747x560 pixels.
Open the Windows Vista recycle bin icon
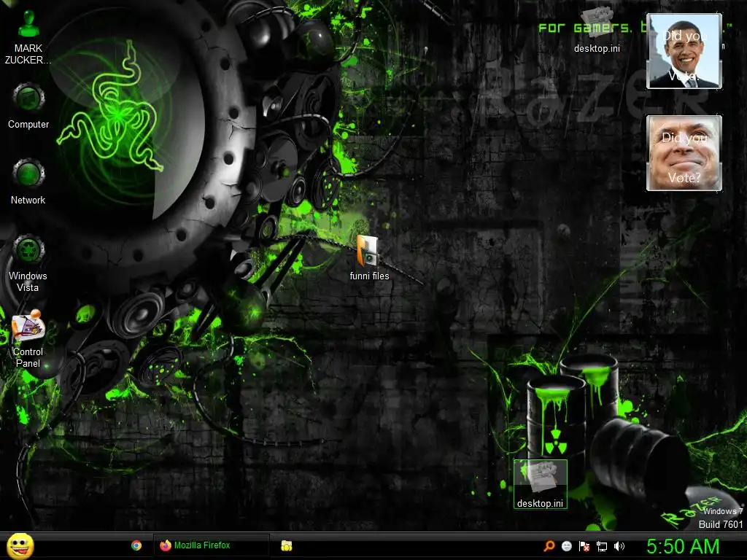click(x=28, y=262)
